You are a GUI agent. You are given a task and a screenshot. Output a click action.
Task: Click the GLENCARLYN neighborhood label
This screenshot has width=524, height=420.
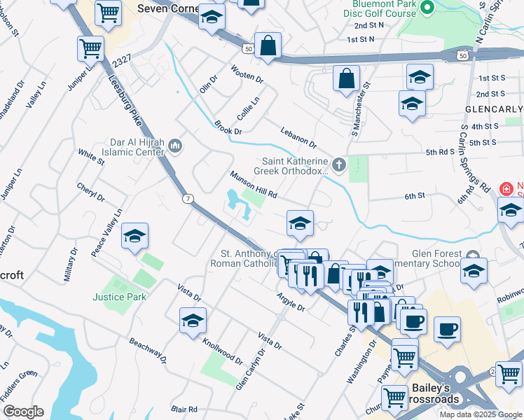[x=495, y=109]
